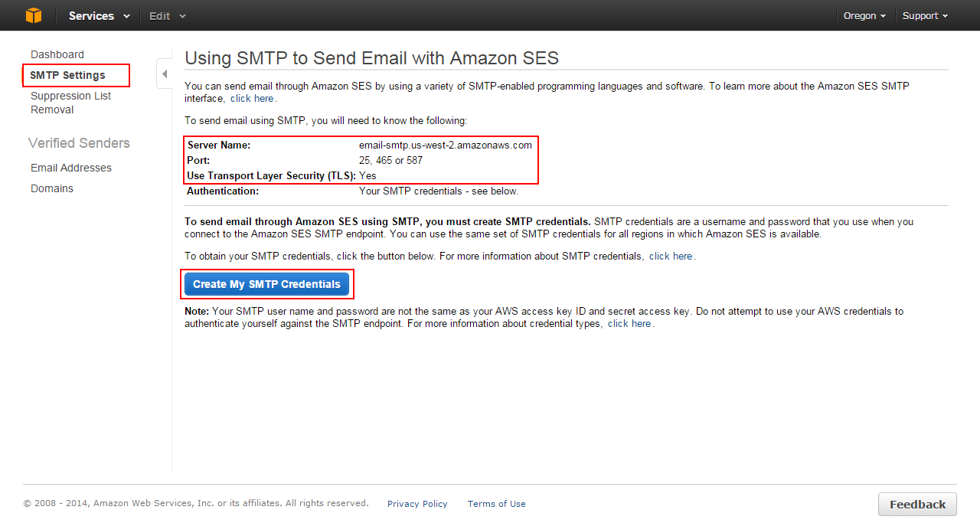Image resolution: width=980 pixels, height=523 pixels.
Task: Open the Domains verified senders page
Action: [x=52, y=188]
